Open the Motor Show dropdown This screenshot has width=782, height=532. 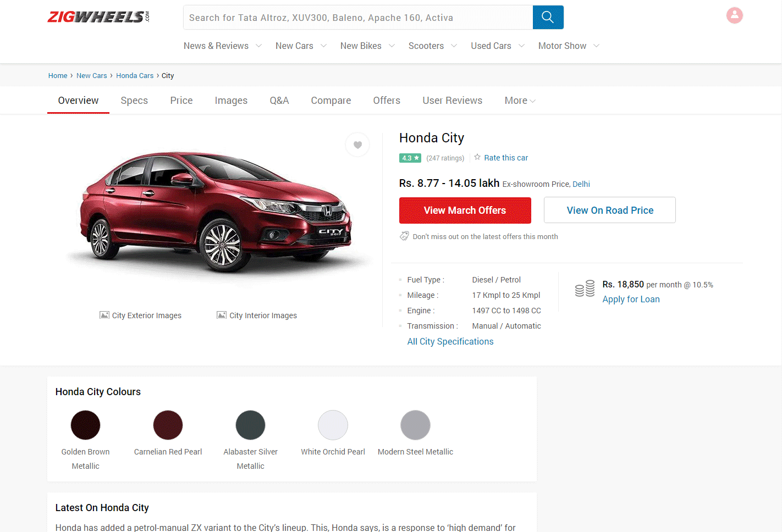click(569, 46)
